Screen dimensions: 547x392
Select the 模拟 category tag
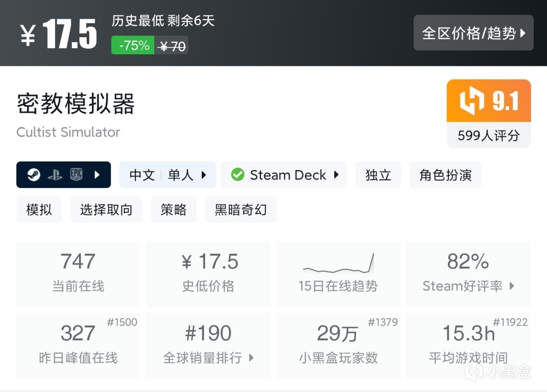click(x=39, y=209)
